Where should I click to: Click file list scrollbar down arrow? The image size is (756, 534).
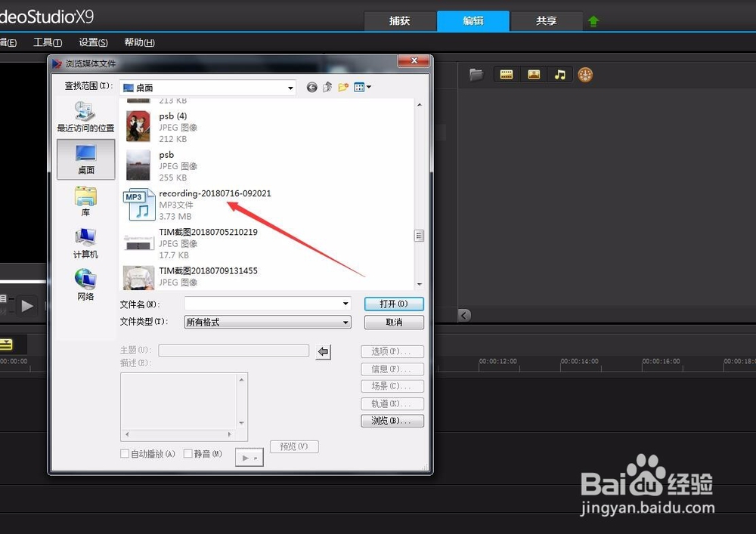(x=419, y=284)
